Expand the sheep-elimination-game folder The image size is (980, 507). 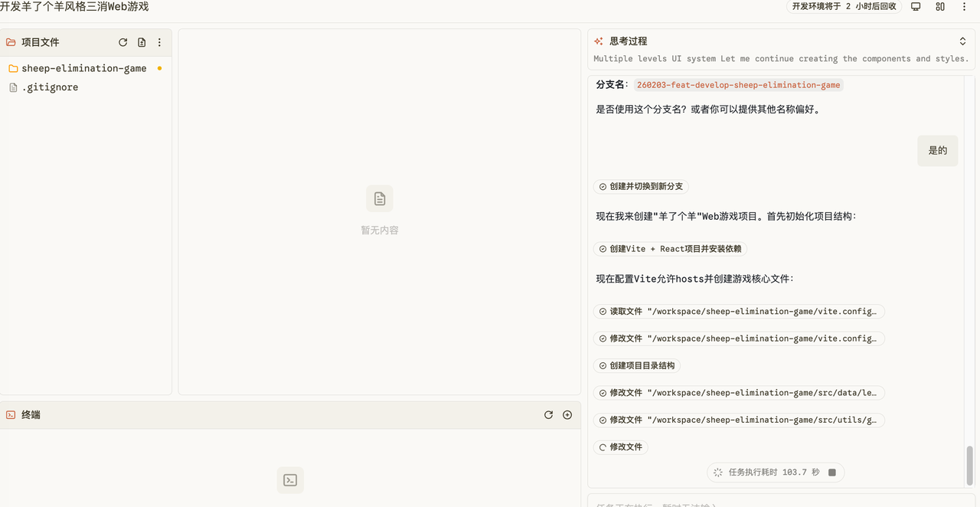(x=83, y=68)
